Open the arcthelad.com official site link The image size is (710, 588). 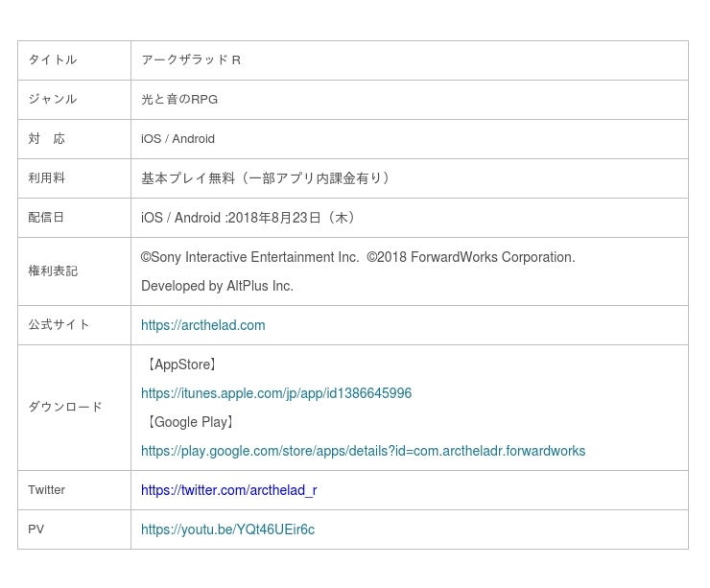pyautogui.click(x=202, y=325)
